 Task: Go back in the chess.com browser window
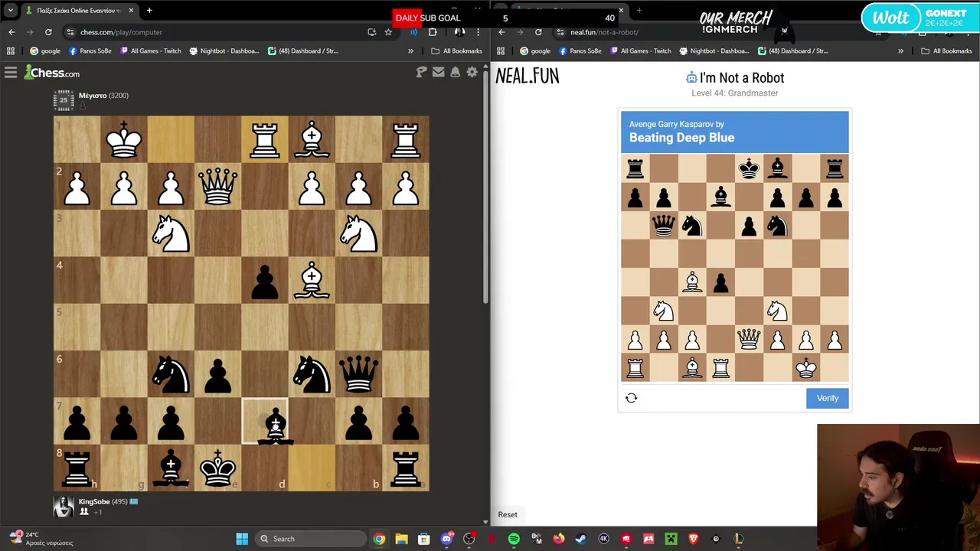(x=11, y=32)
